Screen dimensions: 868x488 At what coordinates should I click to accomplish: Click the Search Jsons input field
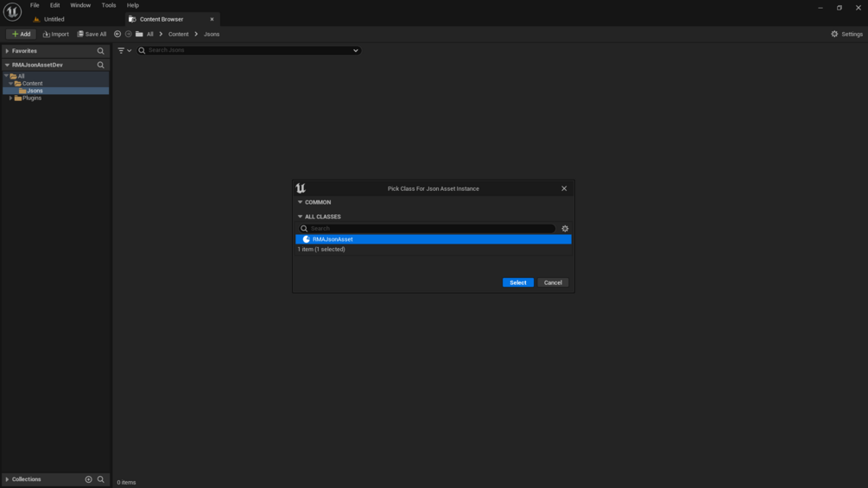click(249, 50)
